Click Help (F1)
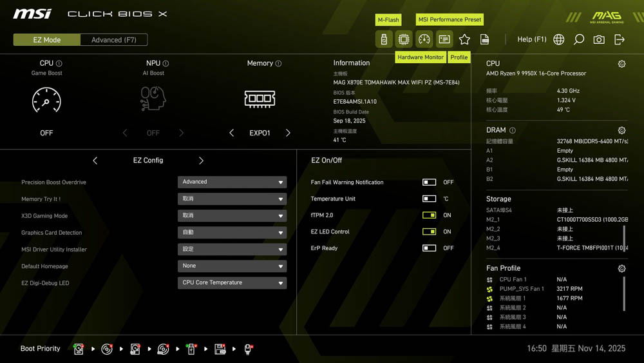Screen dimensions: 644x363 [531, 39]
